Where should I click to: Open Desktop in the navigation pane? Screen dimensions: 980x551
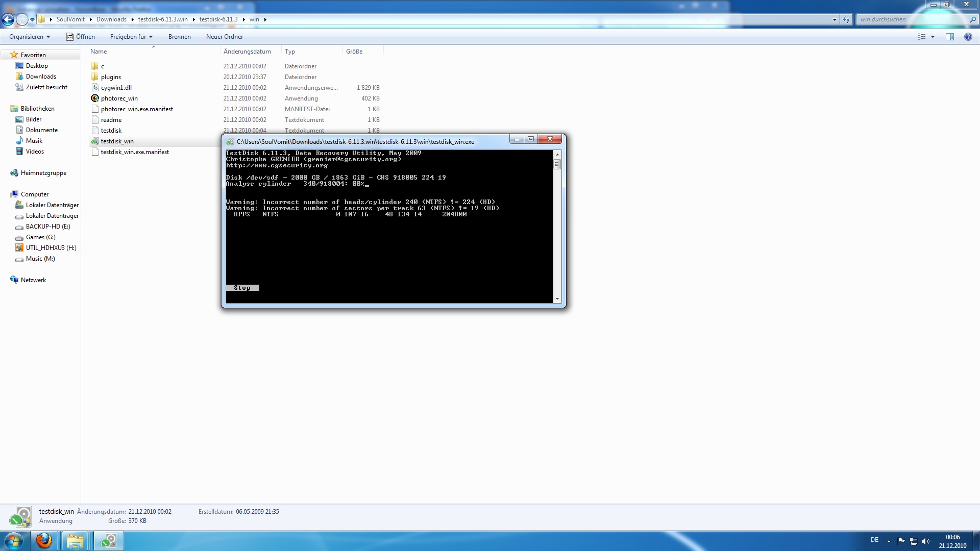click(37, 66)
